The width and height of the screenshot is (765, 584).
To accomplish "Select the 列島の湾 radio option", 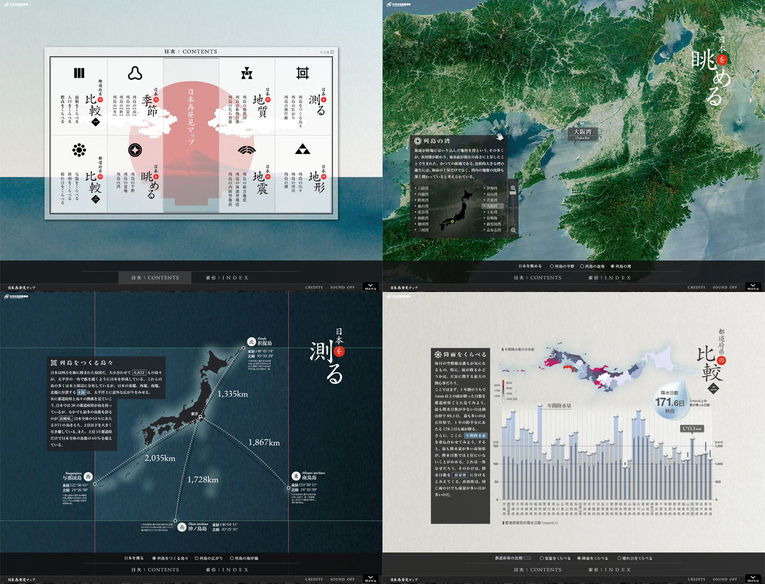I will point(610,266).
